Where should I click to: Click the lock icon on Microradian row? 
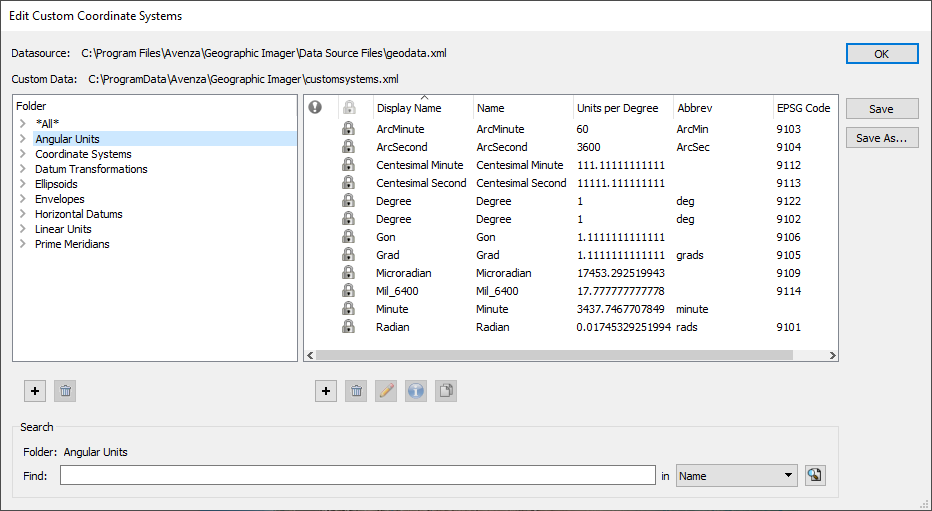click(348, 273)
